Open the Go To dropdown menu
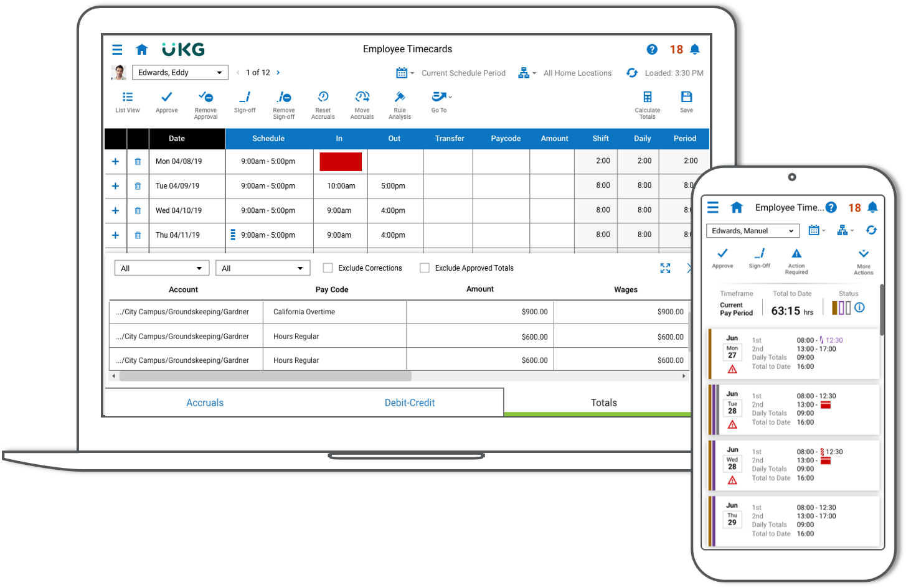Screen dimensions: 906x588 coord(441,98)
